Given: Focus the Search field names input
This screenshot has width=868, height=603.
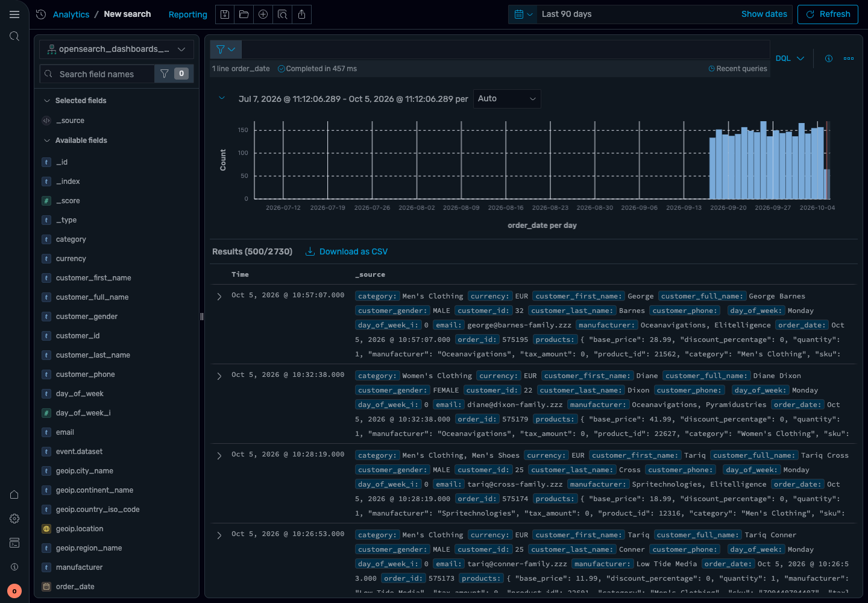Looking at the screenshot, I should click(x=97, y=74).
